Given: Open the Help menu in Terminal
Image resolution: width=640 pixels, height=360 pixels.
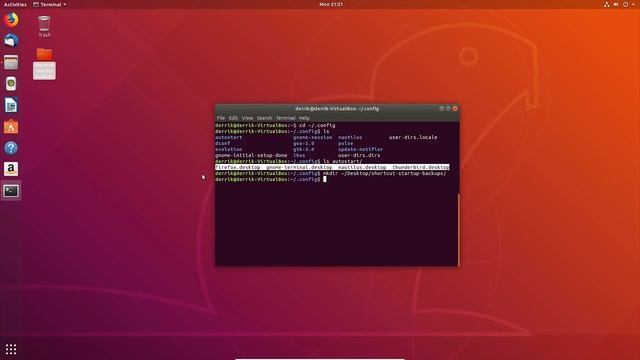Looking at the screenshot, I should (x=304, y=118).
